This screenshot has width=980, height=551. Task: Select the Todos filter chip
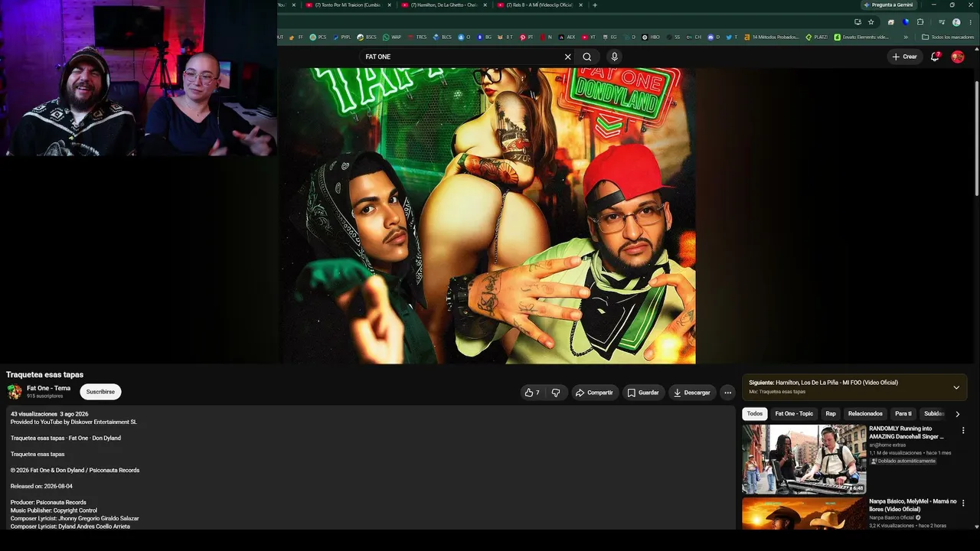755,414
